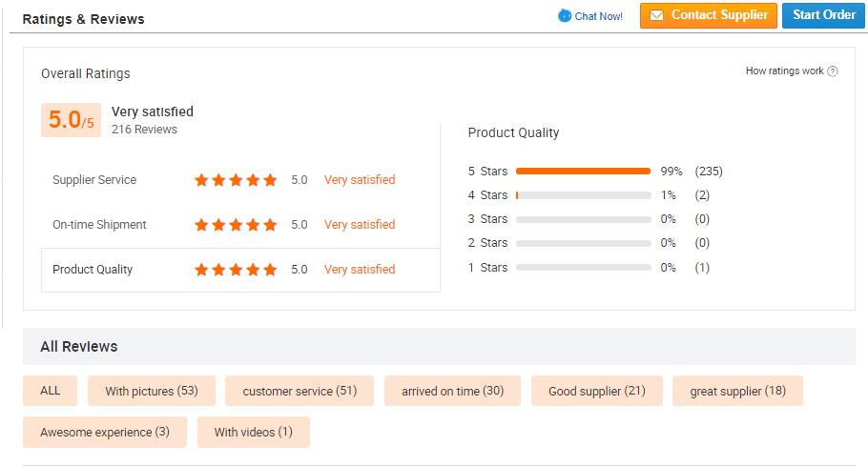Viewport: 868px width, 466px height.
Task: Click the question mark help icon
Action: pos(833,71)
